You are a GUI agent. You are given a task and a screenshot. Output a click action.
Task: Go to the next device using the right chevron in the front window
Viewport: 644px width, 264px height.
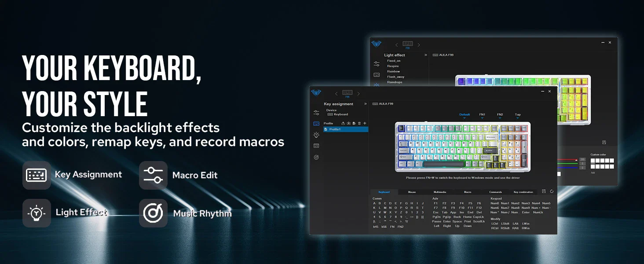pyautogui.click(x=359, y=94)
